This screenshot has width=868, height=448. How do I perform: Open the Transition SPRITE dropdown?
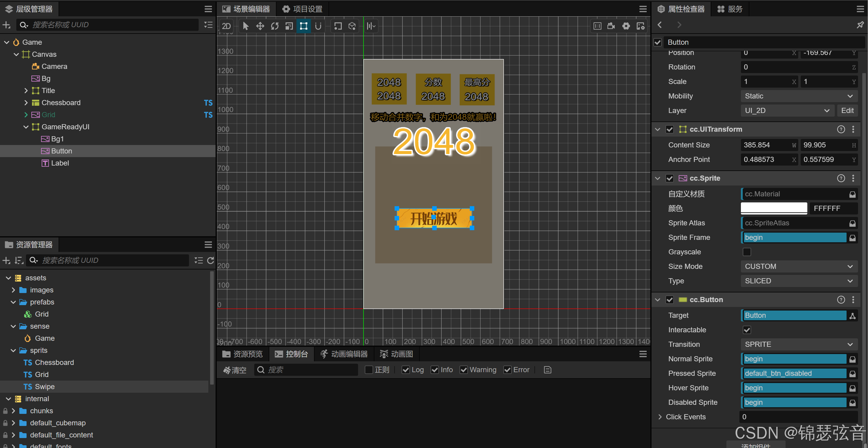[798, 344]
